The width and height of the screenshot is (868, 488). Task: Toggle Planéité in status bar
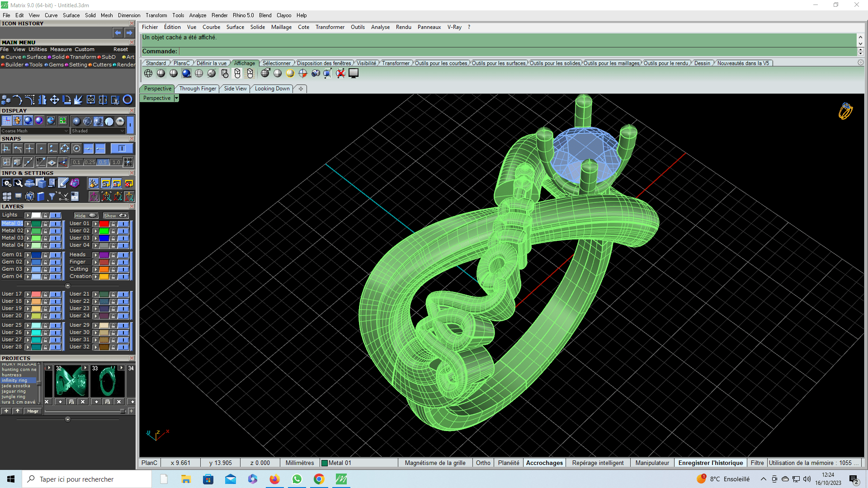point(509,463)
